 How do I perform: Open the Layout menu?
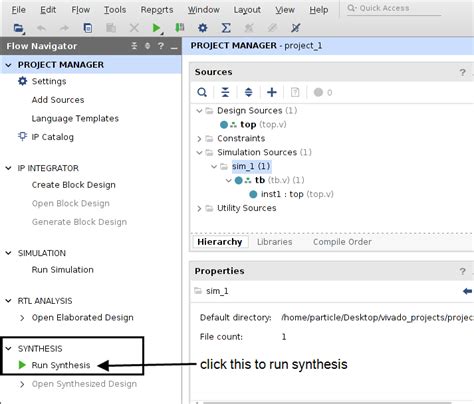click(x=247, y=10)
